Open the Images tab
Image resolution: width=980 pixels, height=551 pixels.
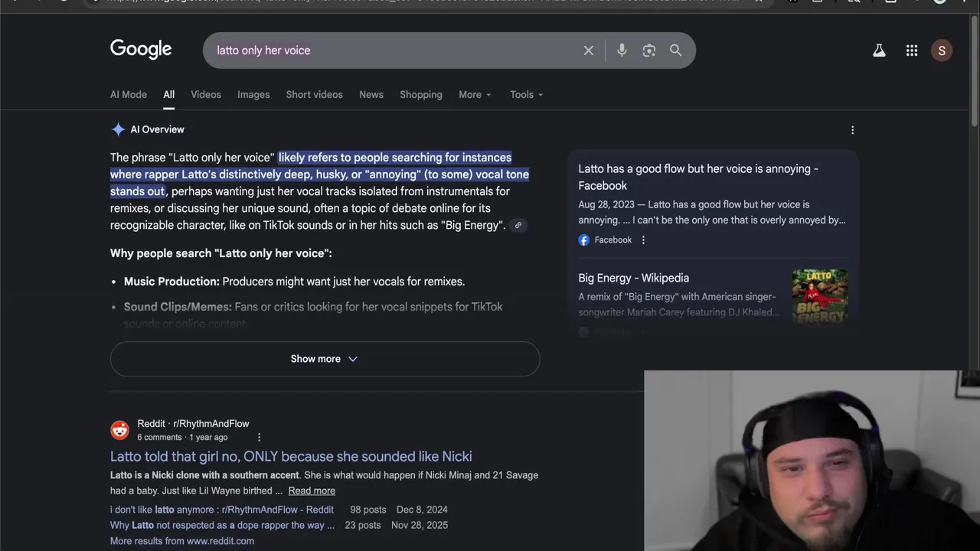253,95
